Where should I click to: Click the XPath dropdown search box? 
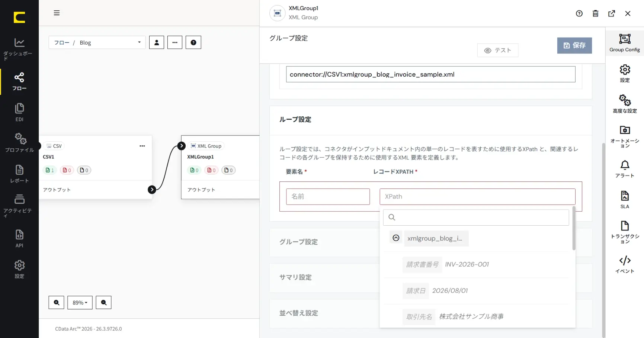476,217
